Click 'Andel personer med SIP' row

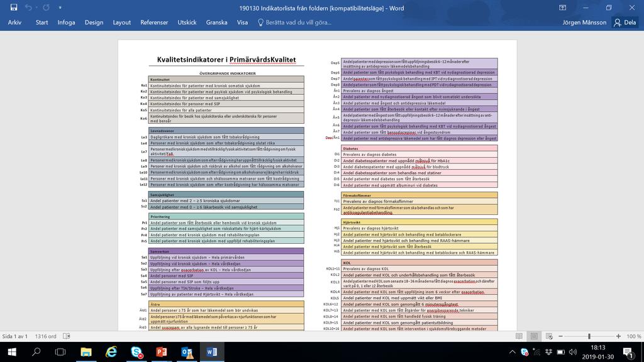coord(226,276)
